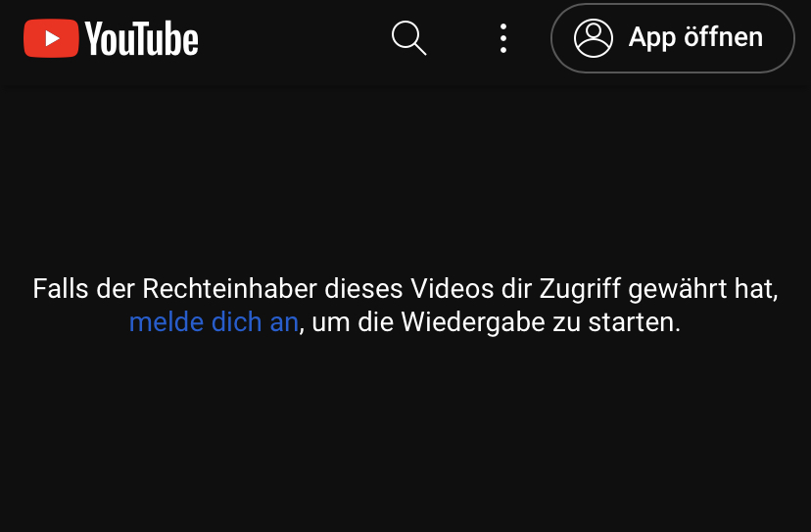Go to YouTube home via the wordmark
Screen dimensions: 811x532
[141, 38]
